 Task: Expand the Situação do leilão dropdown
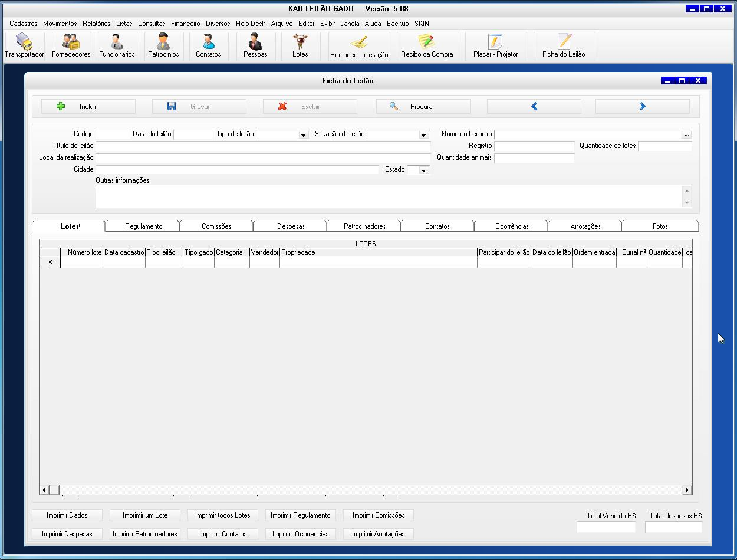(423, 135)
